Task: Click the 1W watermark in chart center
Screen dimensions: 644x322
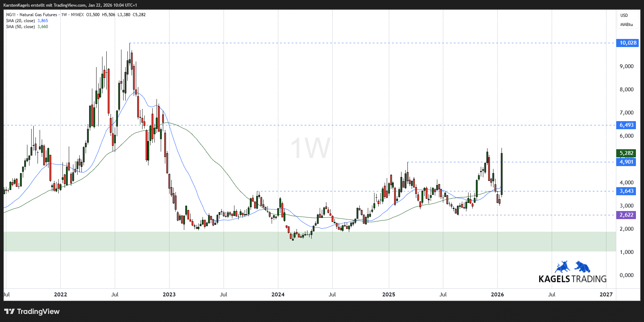Action: (310, 148)
